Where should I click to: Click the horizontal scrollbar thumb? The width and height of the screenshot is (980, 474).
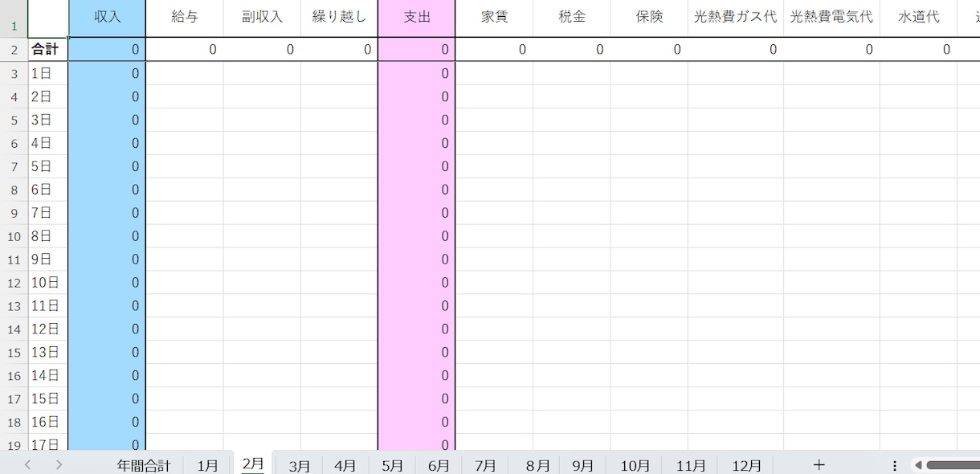[953, 465]
